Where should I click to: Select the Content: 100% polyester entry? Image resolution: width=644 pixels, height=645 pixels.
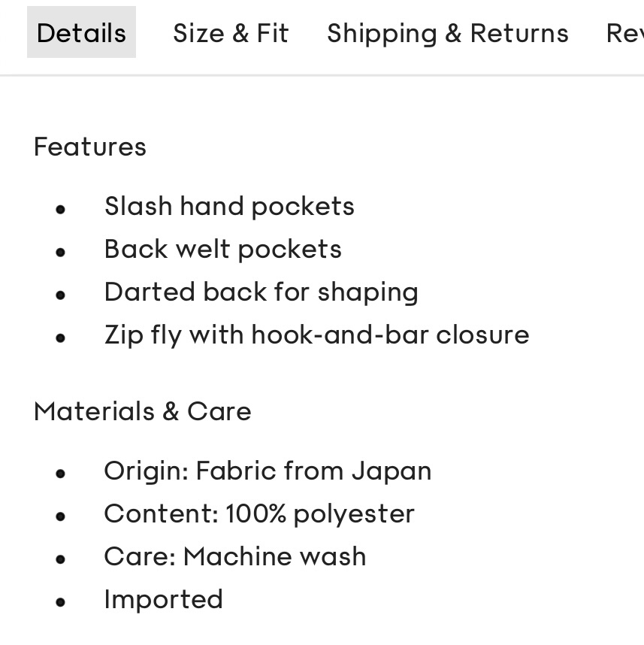point(259,513)
